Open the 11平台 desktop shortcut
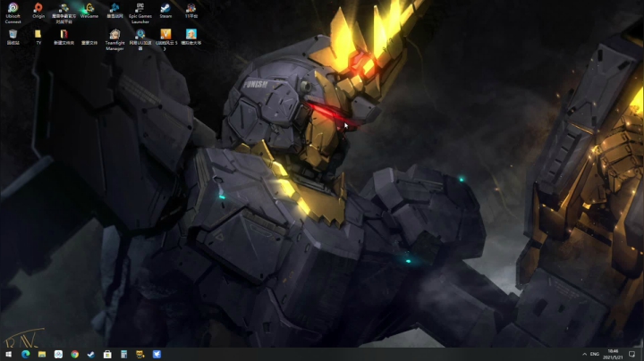Screen dimensions: 644x361 click(191, 11)
